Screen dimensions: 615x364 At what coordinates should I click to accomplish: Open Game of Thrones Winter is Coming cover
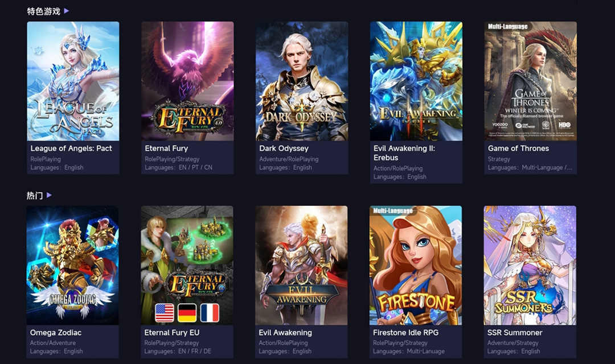click(530, 81)
